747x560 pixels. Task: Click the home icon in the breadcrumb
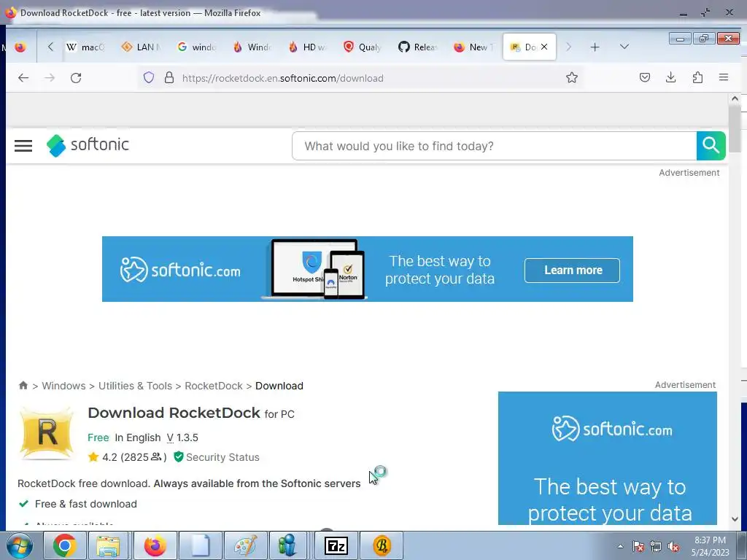click(x=23, y=385)
